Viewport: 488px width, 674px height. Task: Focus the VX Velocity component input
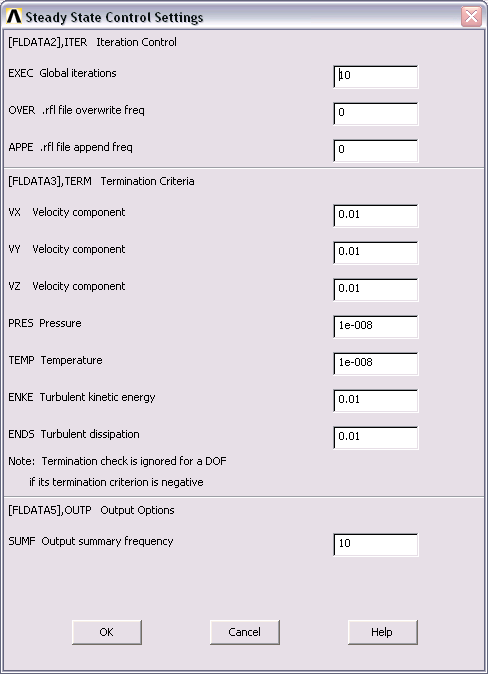point(375,216)
